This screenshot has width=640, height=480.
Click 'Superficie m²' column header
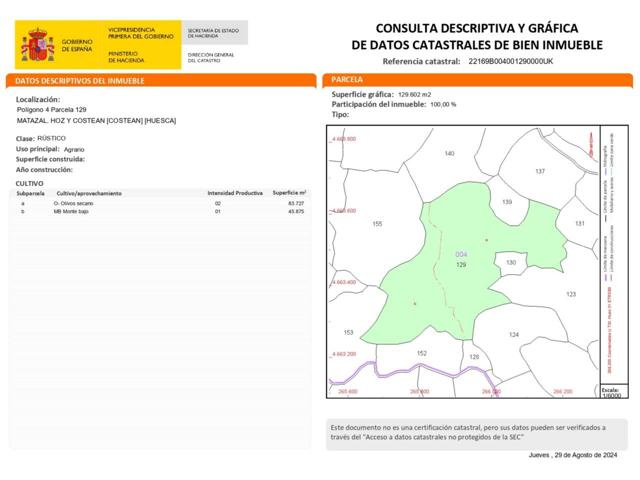(289, 193)
